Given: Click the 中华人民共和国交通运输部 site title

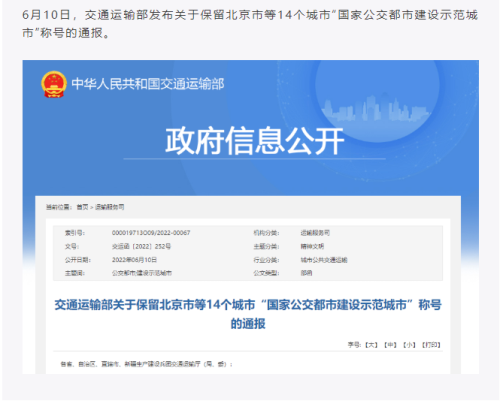Looking at the screenshot, I should pos(148,84).
